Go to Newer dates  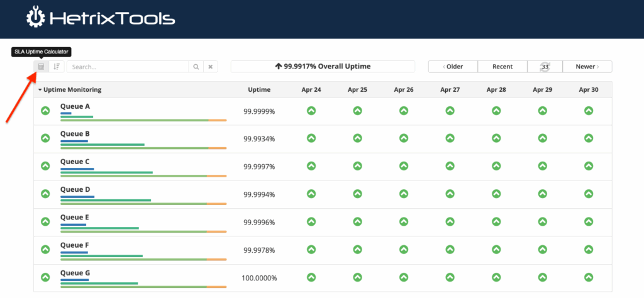587,67
